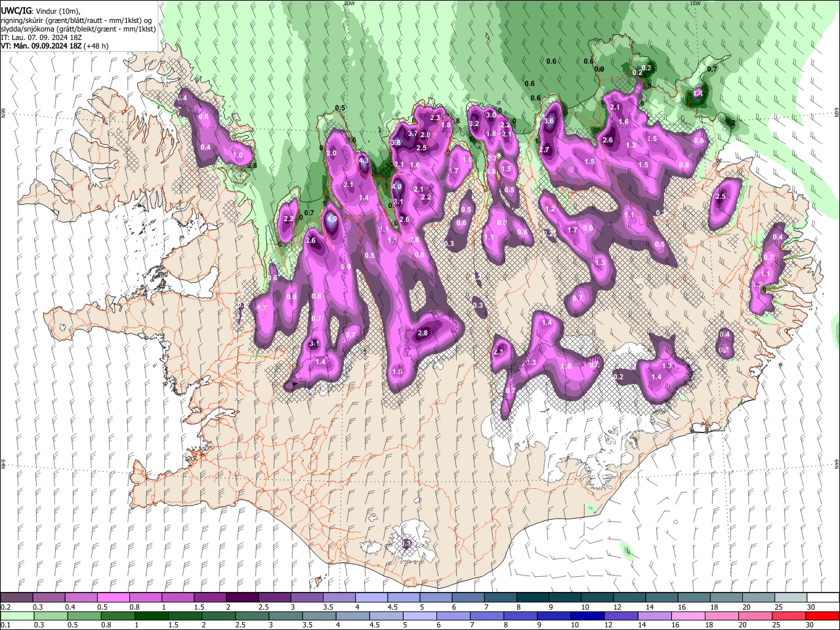Image resolution: width=840 pixels, height=630 pixels.
Task: Click the '4.9' precipitation value on the map
Action: (331, 219)
